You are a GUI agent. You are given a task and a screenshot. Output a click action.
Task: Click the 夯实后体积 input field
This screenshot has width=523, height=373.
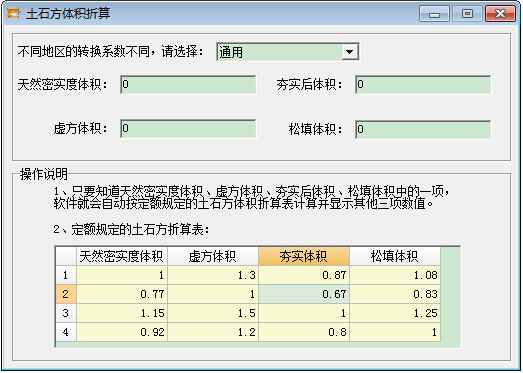tap(423, 84)
